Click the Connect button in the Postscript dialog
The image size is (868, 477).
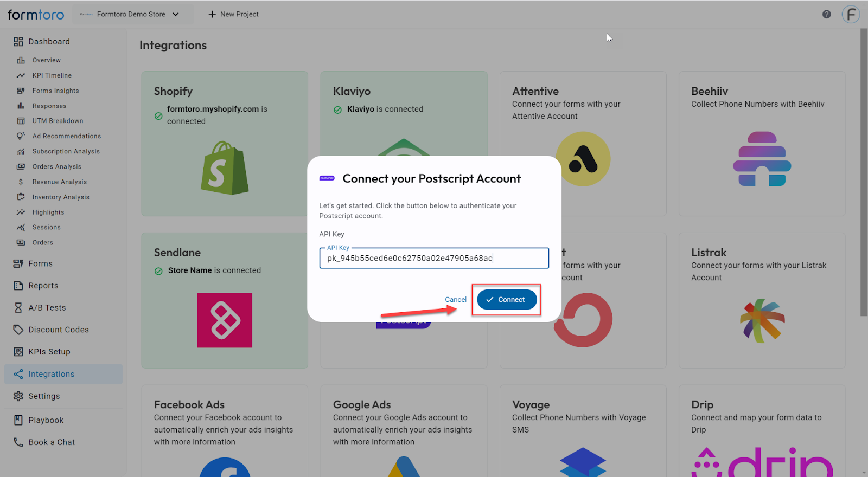(507, 299)
